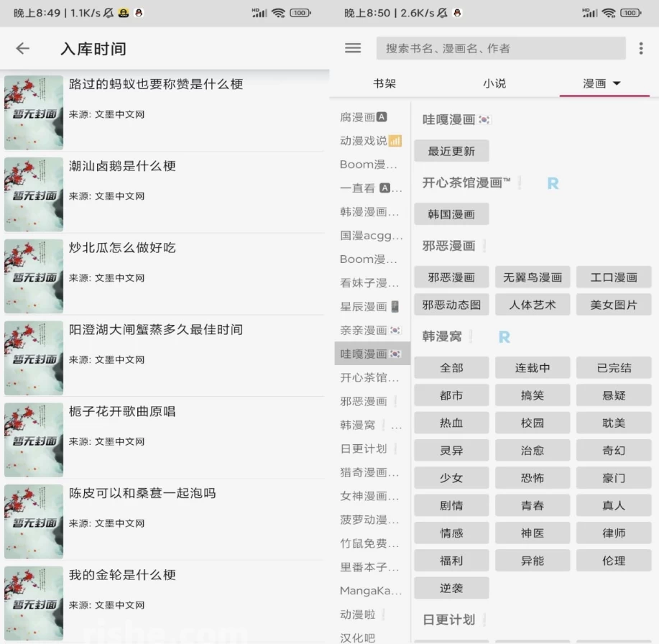The height and width of the screenshot is (644, 659).
Task: Select the 连载中 filter
Action: coord(533,367)
